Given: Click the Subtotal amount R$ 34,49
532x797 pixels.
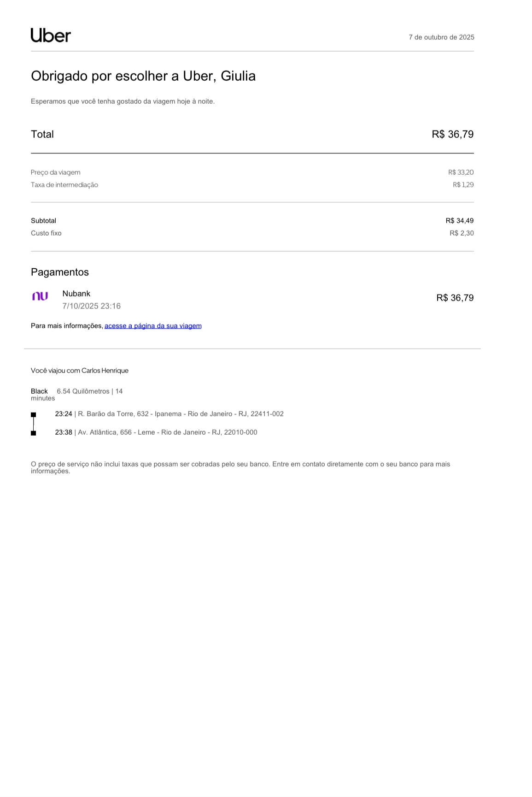Looking at the screenshot, I should pyautogui.click(x=459, y=221).
